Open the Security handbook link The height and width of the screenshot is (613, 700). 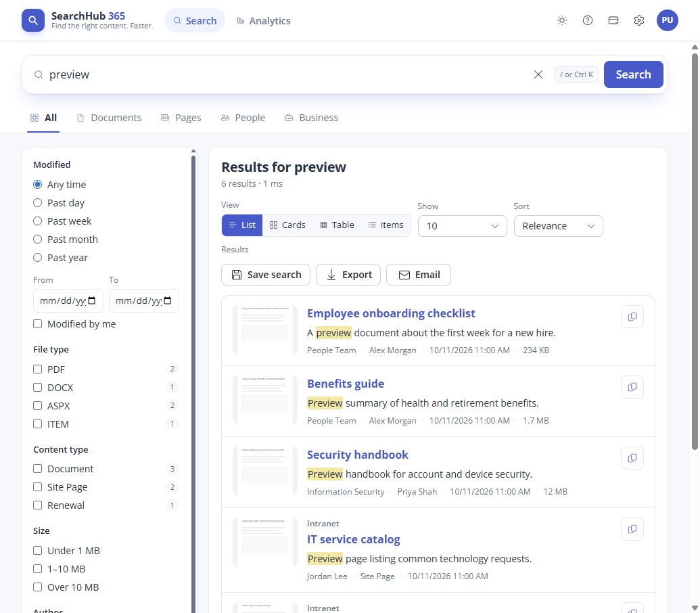[x=358, y=455]
